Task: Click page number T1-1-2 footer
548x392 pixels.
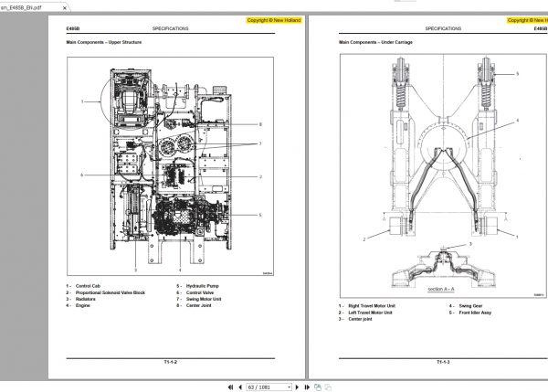Action: [x=171, y=362]
